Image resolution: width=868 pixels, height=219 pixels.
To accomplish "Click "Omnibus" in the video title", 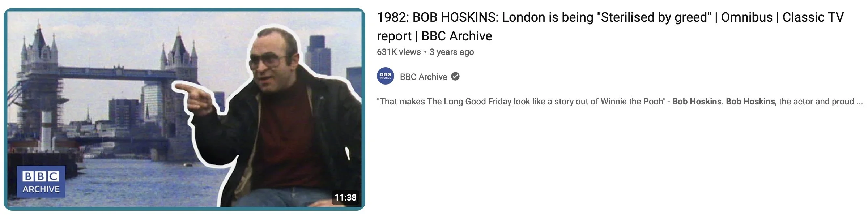I will (x=747, y=17).
